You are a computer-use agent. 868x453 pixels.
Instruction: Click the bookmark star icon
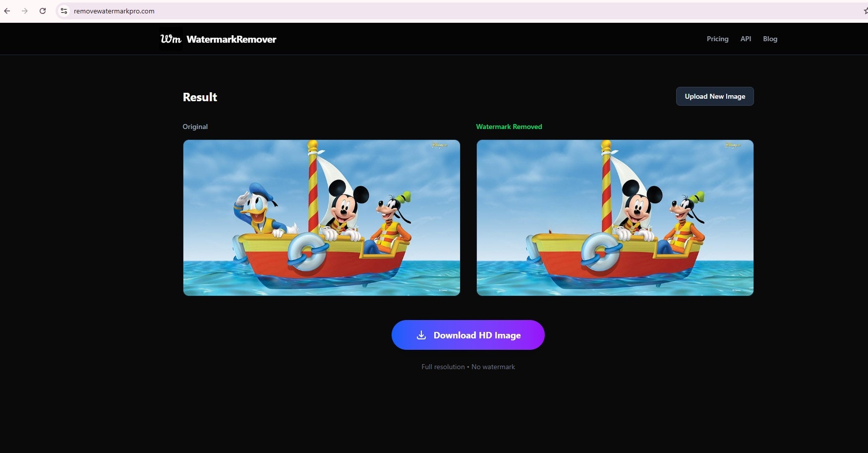click(x=865, y=10)
